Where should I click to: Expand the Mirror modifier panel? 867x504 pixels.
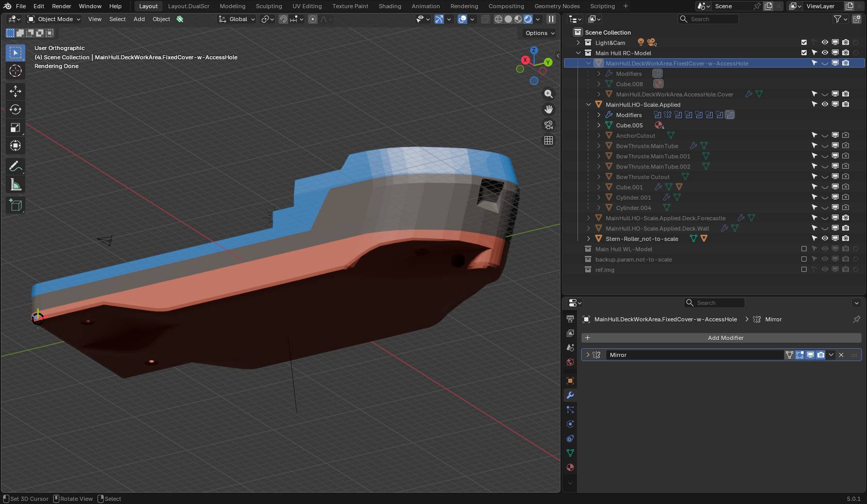coord(587,355)
